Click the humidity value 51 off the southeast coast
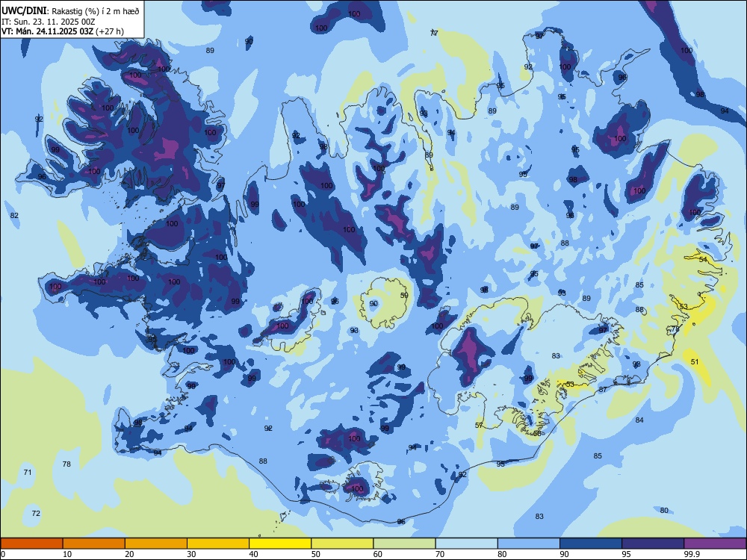This screenshot has width=747, height=560. pos(695,362)
